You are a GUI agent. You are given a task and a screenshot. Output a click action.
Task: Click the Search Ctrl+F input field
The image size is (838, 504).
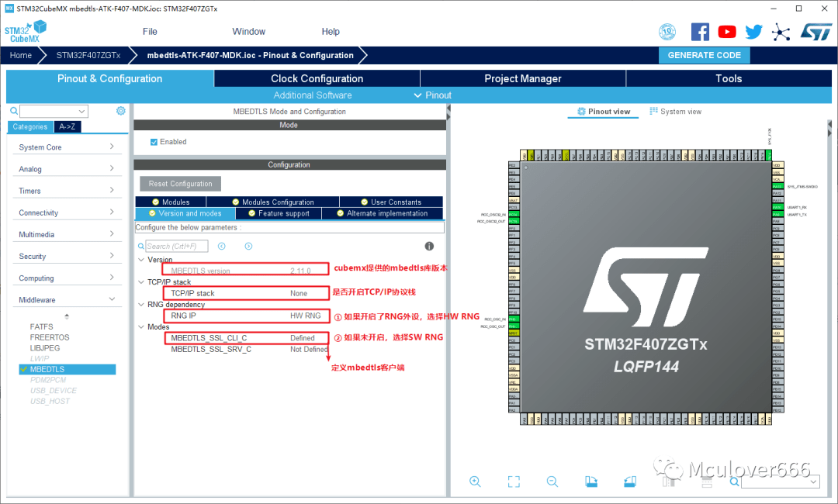(175, 245)
